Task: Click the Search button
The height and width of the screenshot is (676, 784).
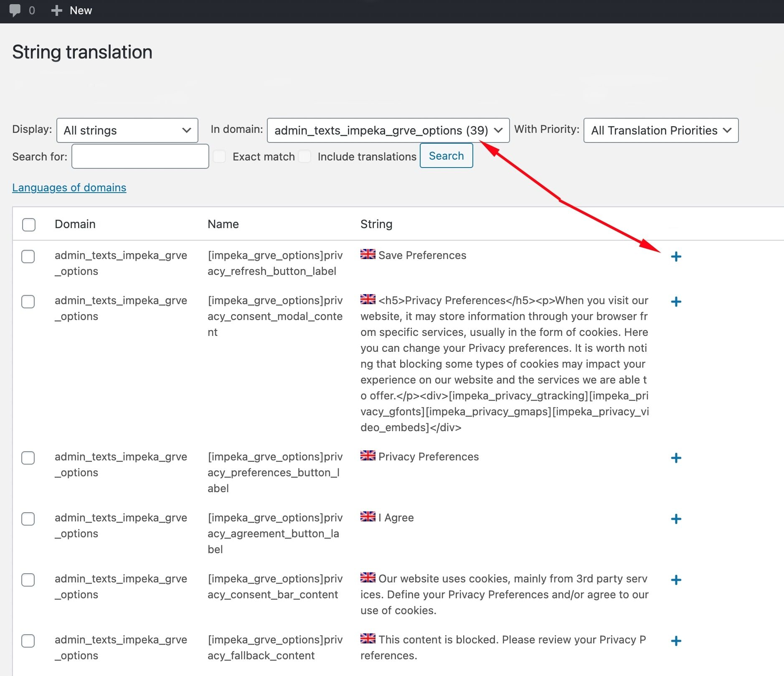Action: (x=446, y=156)
